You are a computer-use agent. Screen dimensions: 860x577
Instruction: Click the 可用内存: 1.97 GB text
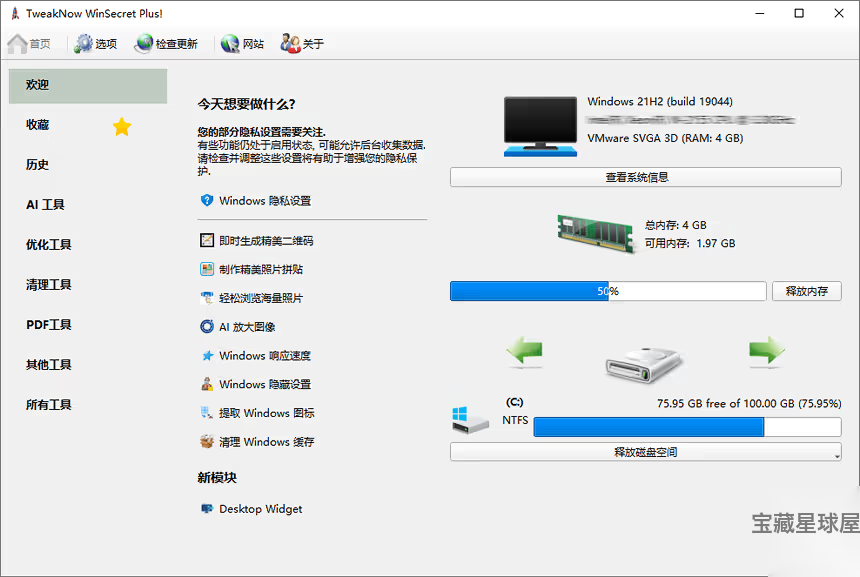689,244
